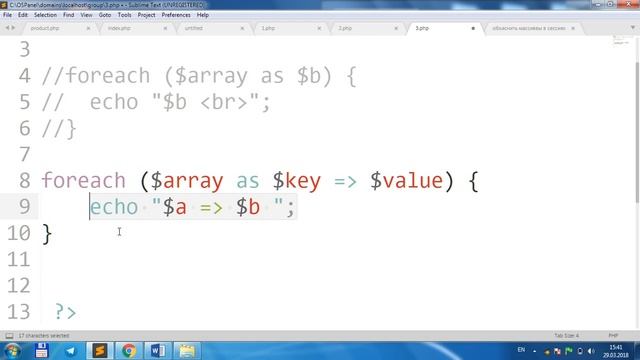Switch to the 2.php tab
This screenshot has height=360, width=640.
point(345,29)
